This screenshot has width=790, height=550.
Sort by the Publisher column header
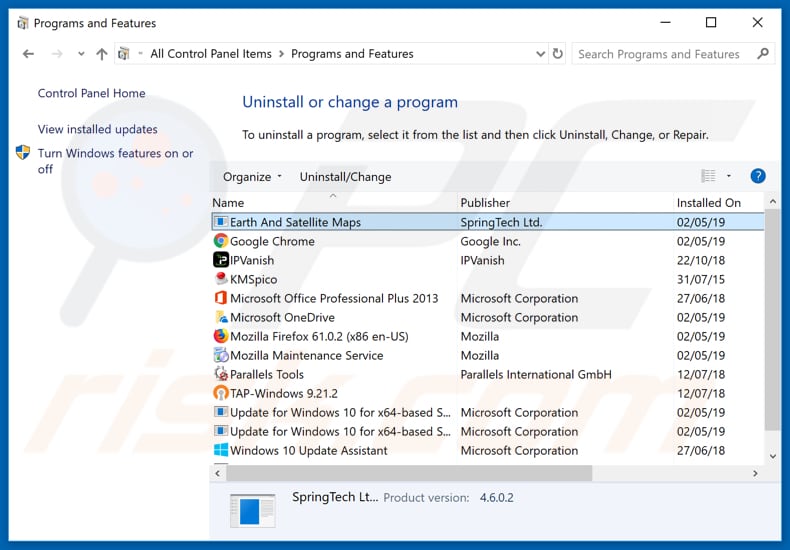[x=565, y=202]
